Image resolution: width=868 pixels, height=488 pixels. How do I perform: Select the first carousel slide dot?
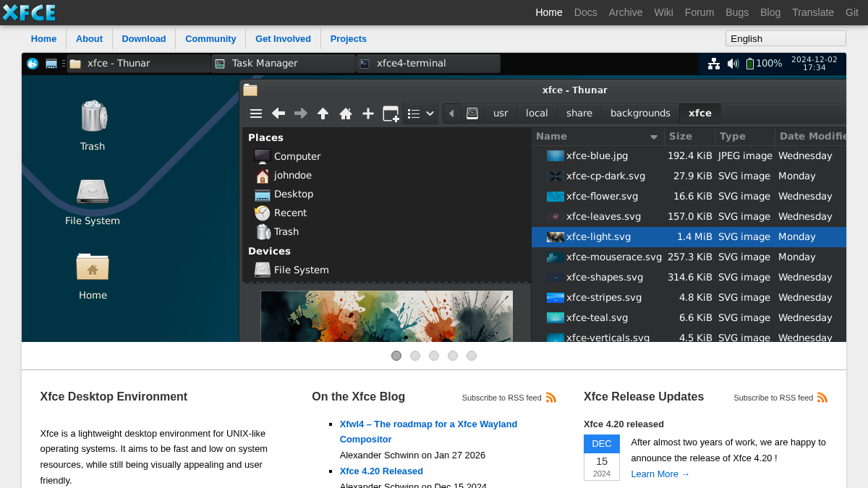tap(396, 356)
